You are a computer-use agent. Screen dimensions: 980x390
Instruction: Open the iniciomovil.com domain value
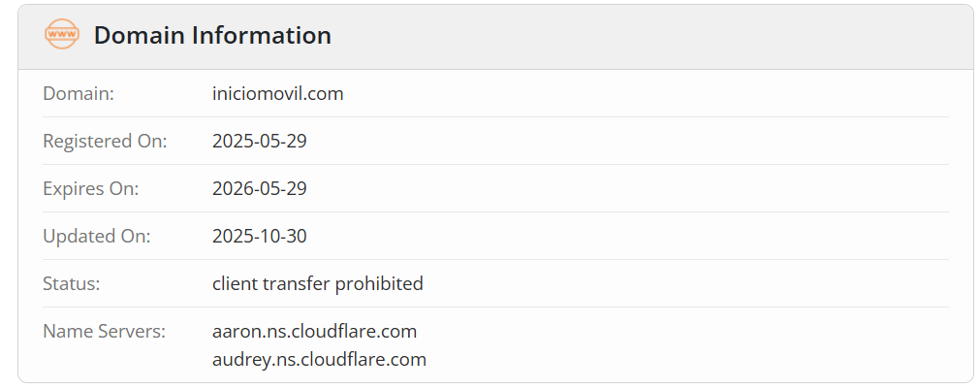(277, 94)
